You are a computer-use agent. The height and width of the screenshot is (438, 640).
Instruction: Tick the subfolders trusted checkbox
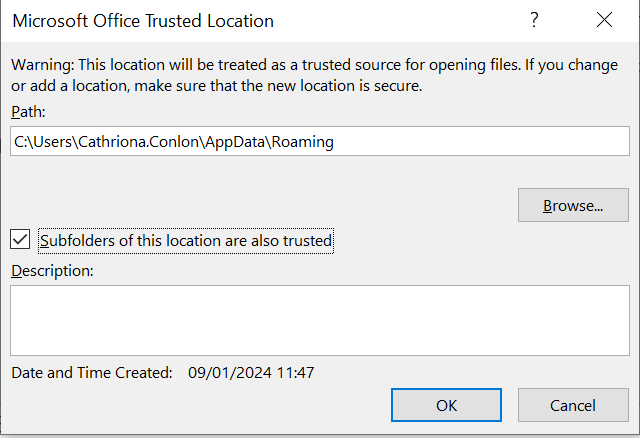(20, 239)
